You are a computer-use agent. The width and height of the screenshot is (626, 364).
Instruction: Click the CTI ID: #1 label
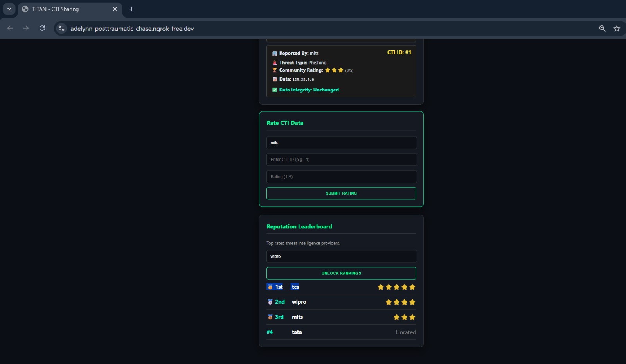399,52
